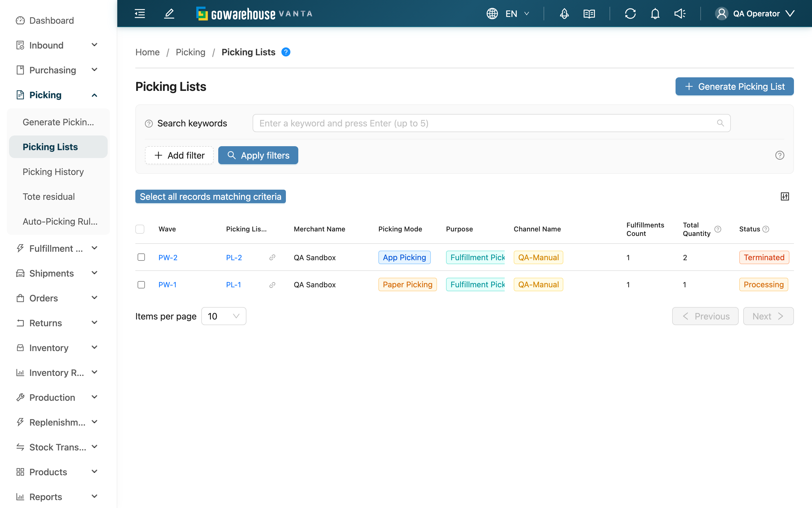Expand the Inbound menu chevron
This screenshot has height=508, width=812.
click(x=95, y=45)
